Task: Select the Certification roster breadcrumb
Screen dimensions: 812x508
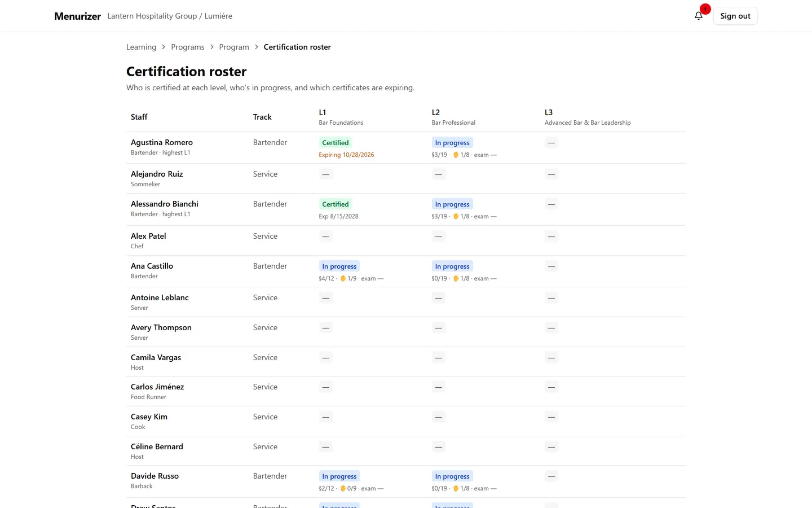Action: click(297, 47)
